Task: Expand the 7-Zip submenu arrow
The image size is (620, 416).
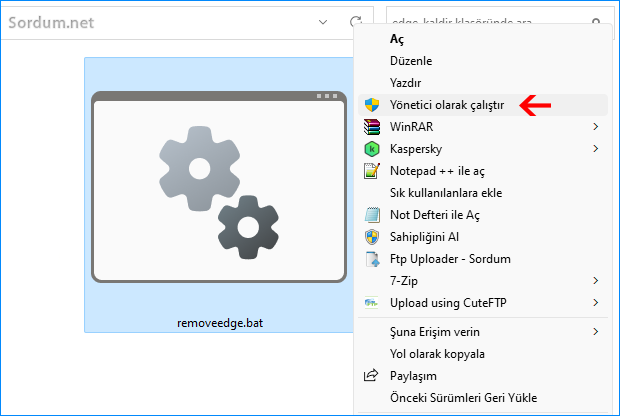Action: point(596,281)
